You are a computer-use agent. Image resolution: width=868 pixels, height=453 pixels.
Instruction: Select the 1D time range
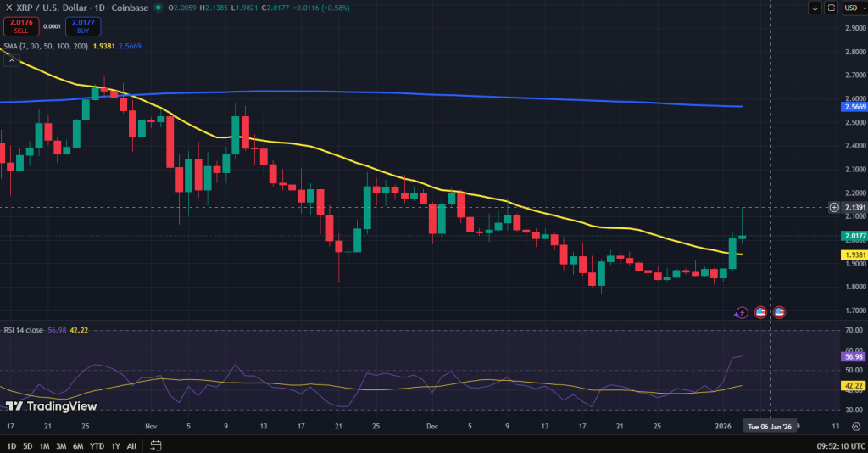pos(11,446)
